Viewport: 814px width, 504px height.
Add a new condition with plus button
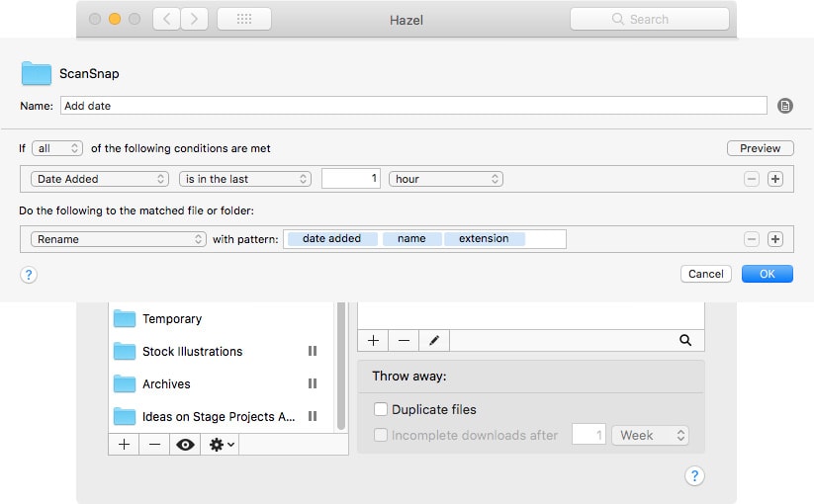775,179
